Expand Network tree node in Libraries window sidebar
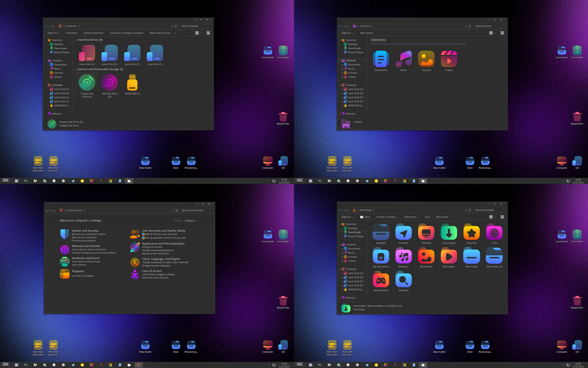Screen dimensions: 588x368 coord(340,114)
